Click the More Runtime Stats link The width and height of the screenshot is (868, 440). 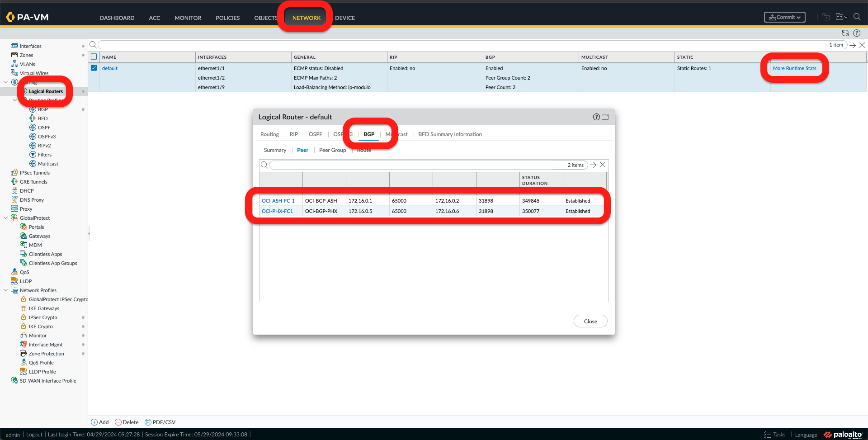tap(794, 68)
